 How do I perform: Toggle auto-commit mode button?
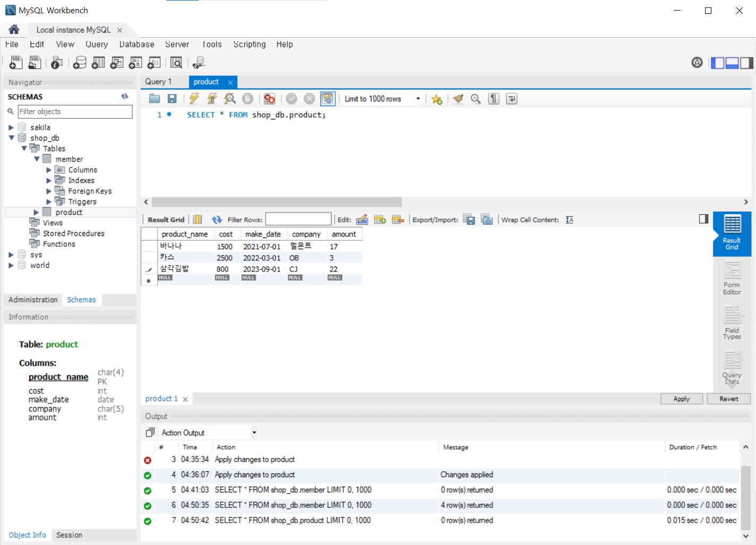328,99
